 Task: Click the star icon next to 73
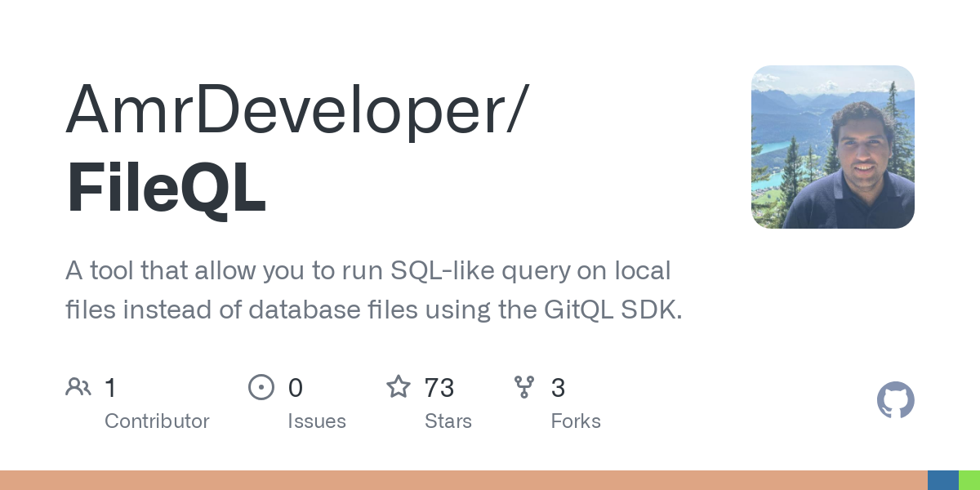point(399,386)
